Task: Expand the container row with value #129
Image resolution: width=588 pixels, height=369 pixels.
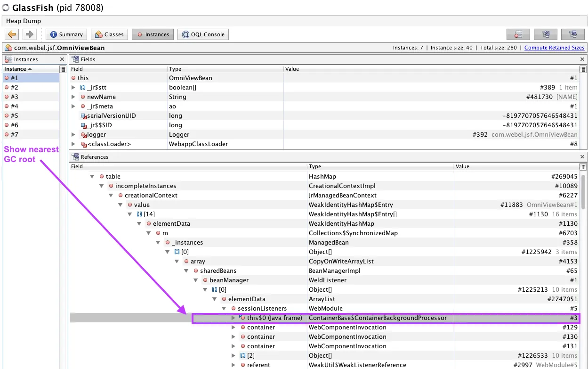Action: (233, 327)
